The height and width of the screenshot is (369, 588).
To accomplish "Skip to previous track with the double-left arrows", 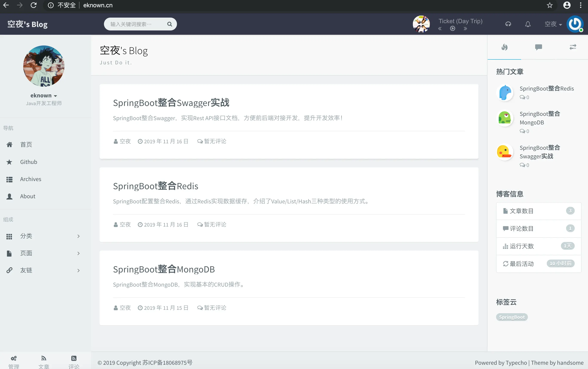I will [x=440, y=29].
